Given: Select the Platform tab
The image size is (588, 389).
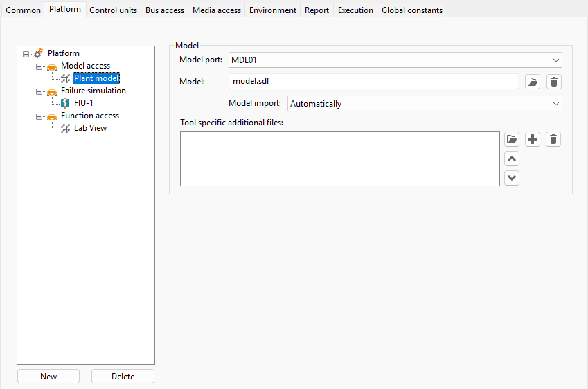Looking at the screenshot, I should tap(65, 9).
